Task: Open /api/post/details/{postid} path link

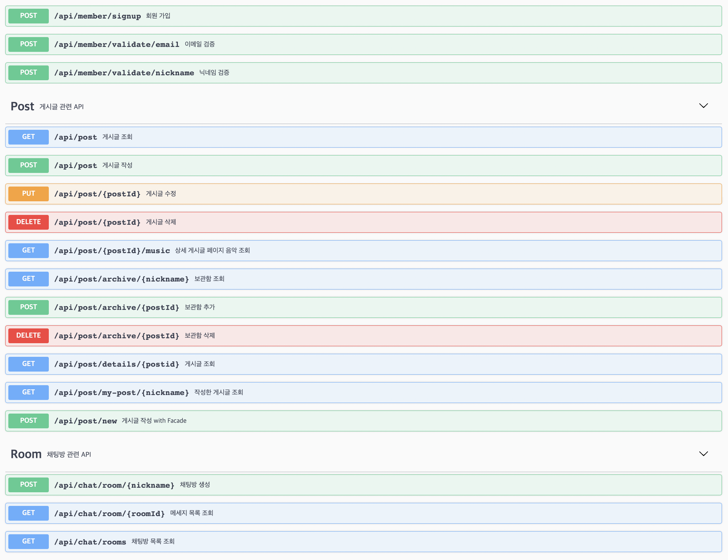Action: tap(117, 364)
